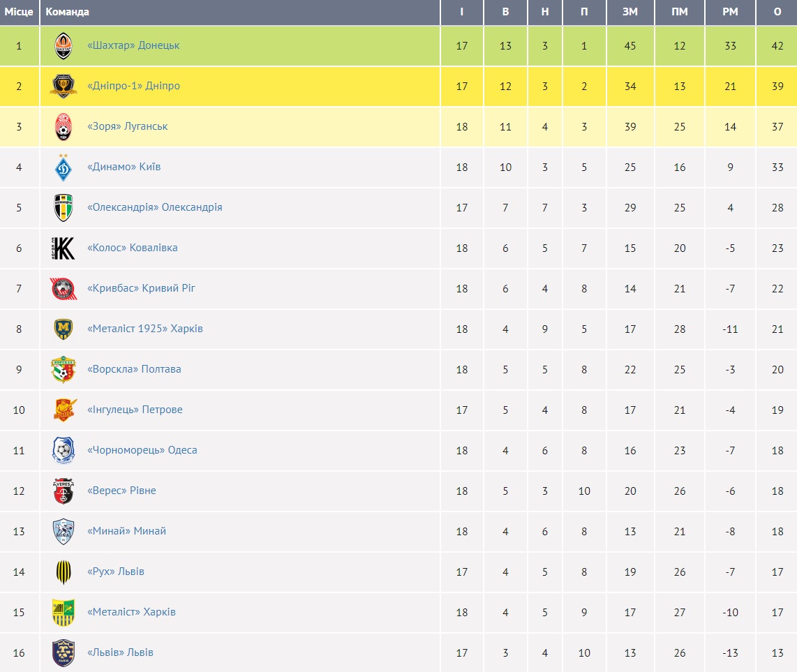Image resolution: width=797 pixels, height=672 pixels.
Task: Click the Dnipro-1 club crest
Action: coord(63,87)
